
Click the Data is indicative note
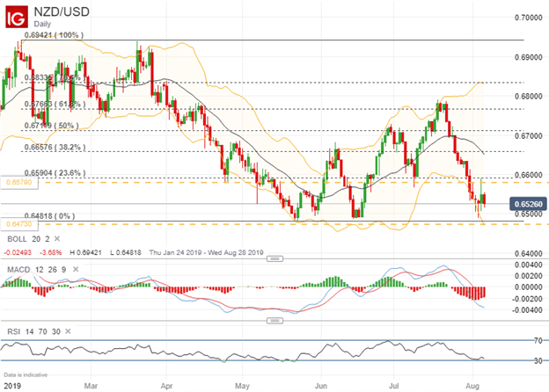point(26,375)
